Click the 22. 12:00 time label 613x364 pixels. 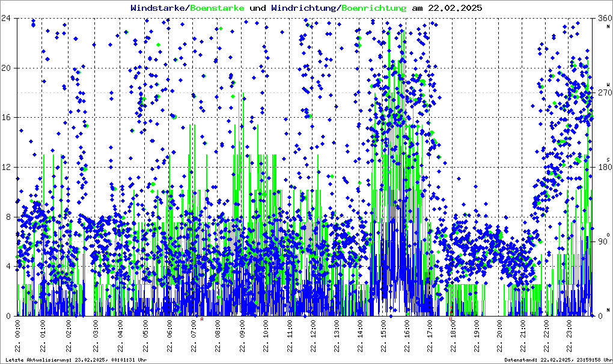pyautogui.click(x=313, y=336)
